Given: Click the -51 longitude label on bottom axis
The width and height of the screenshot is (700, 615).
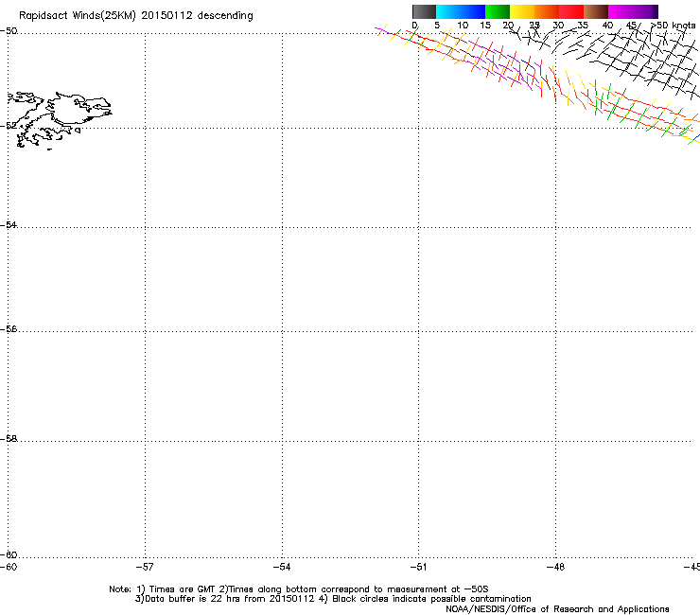Looking at the screenshot, I should [x=418, y=567].
